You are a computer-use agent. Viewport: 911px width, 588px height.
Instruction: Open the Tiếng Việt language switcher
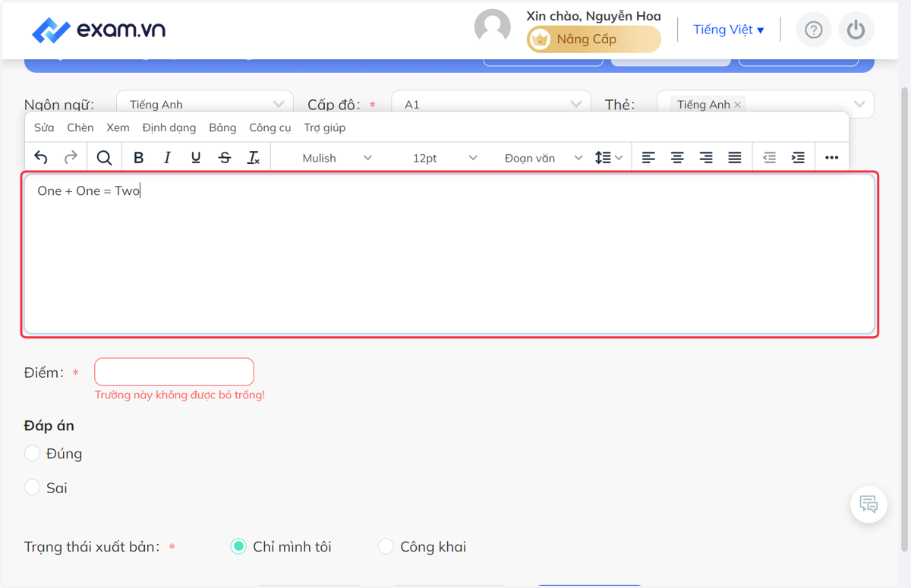tap(729, 30)
